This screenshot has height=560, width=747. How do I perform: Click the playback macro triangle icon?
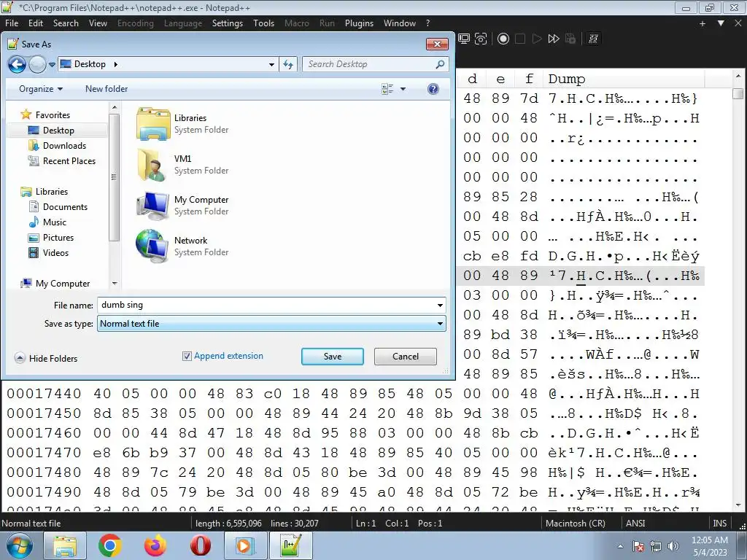coord(537,39)
